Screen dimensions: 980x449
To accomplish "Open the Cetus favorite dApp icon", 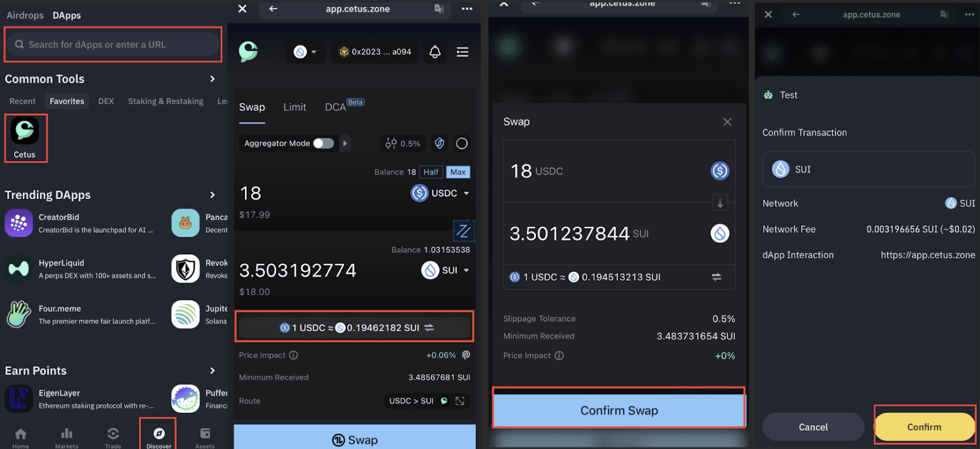I will point(24,131).
